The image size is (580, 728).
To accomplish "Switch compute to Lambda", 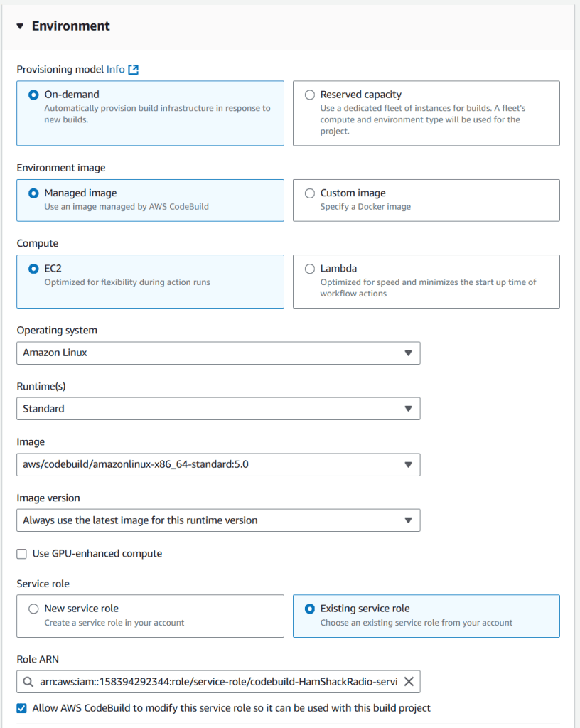I will [x=310, y=268].
